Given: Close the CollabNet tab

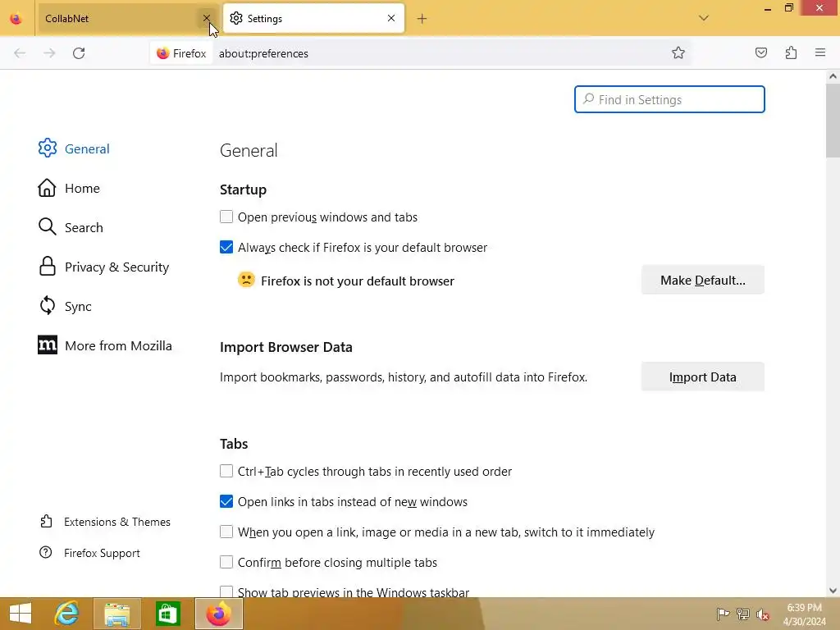Looking at the screenshot, I should (206, 18).
